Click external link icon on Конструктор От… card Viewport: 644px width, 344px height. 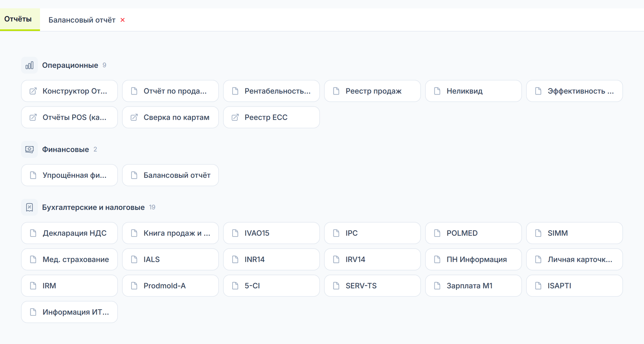33,91
